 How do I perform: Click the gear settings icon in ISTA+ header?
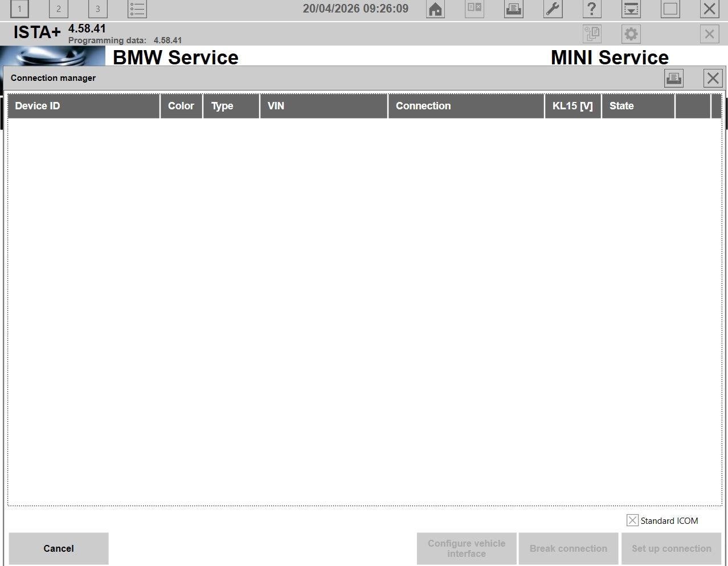point(631,34)
